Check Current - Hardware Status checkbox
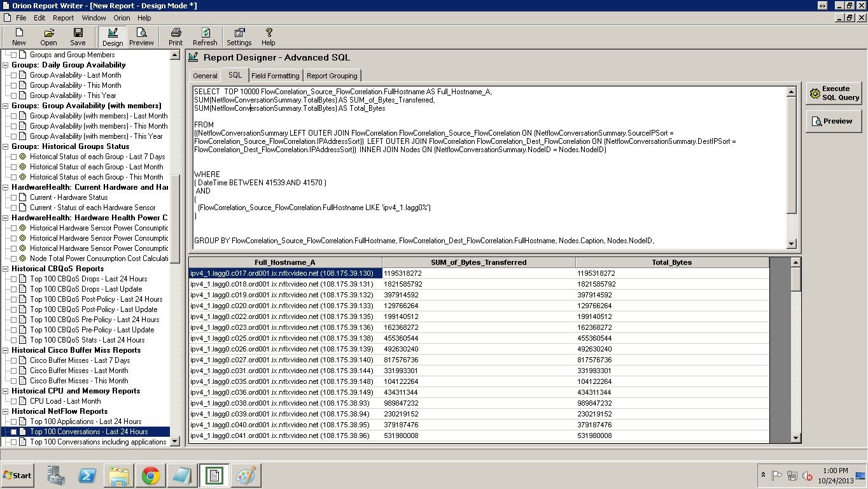 (14, 197)
